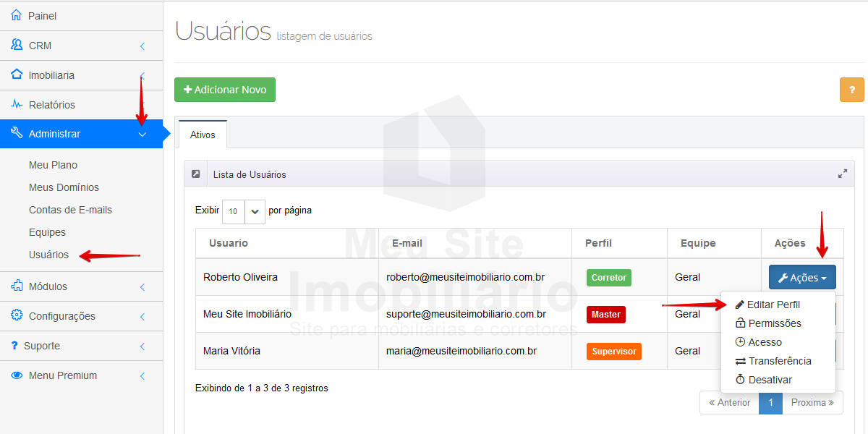The image size is (868, 434).
Task: Select Acesso option with clock icon
Action: point(765,342)
